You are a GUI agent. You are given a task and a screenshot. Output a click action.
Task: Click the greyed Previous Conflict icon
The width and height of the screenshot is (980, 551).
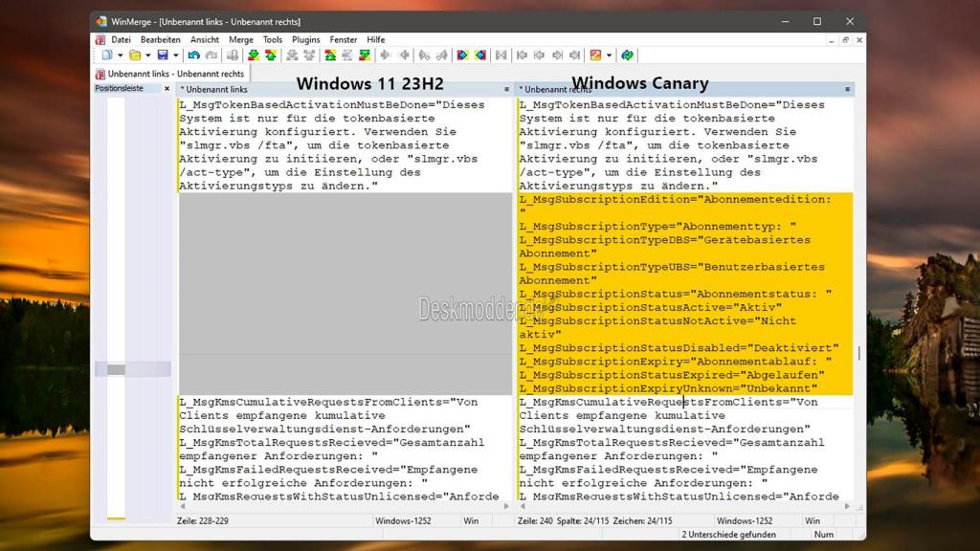tap(309, 55)
